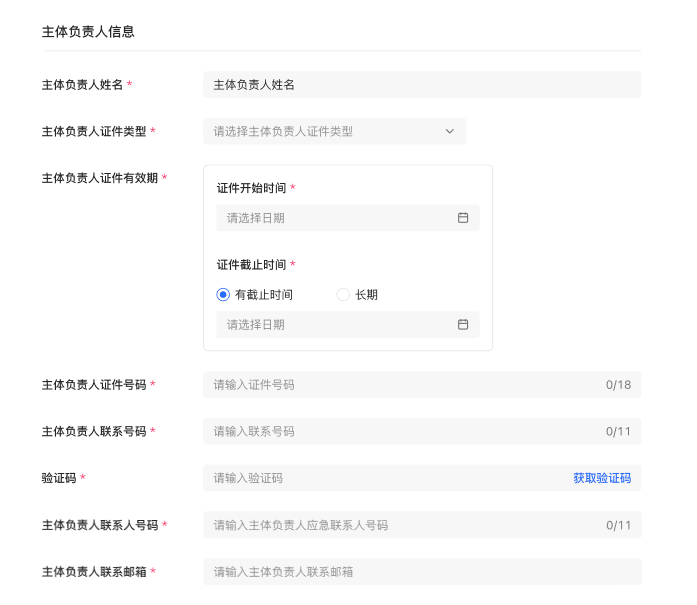Click the 主体负责人证件有效期 label
This screenshot has height=605, width=697.
coord(99,178)
